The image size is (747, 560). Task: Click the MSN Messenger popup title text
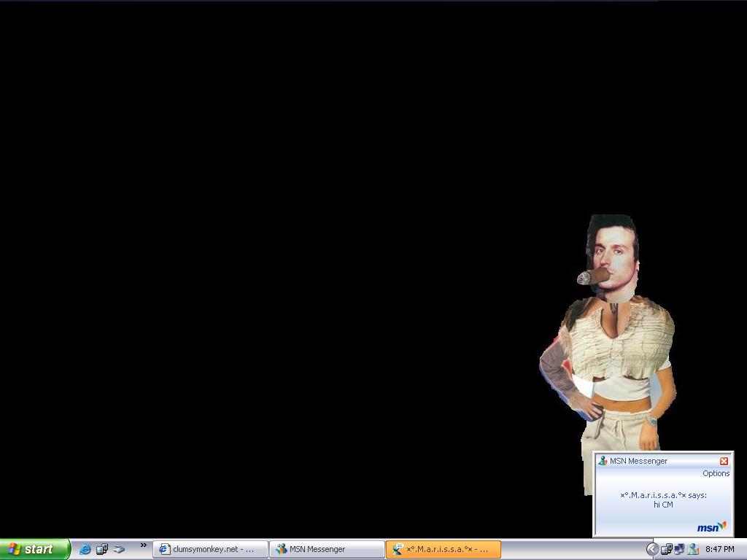pos(638,461)
